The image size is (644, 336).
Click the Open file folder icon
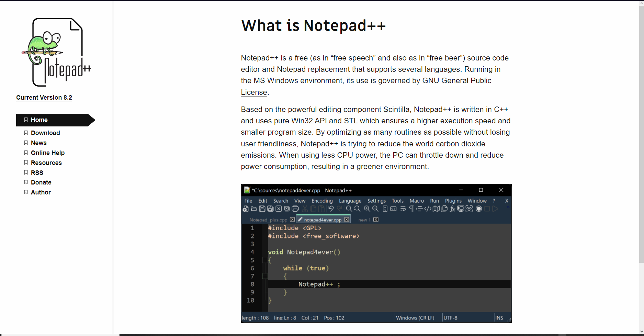pos(254,209)
